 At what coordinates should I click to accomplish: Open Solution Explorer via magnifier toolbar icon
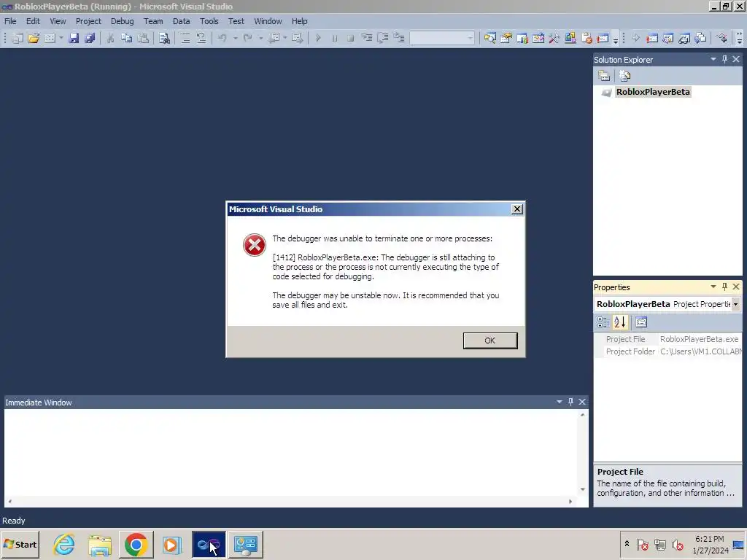489,38
